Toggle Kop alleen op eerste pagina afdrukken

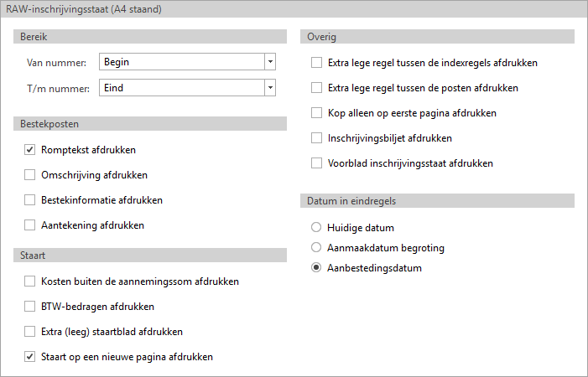coord(316,113)
